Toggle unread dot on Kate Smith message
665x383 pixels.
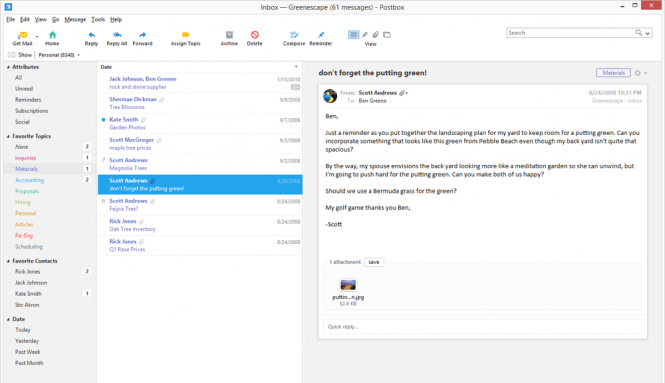tap(103, 120)
